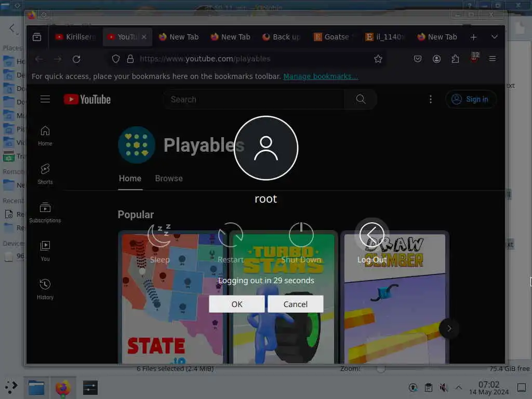The width and height of the screenshot is (532, 399).
Task: Open Firefox account icon
Action: tap(436, 59)
